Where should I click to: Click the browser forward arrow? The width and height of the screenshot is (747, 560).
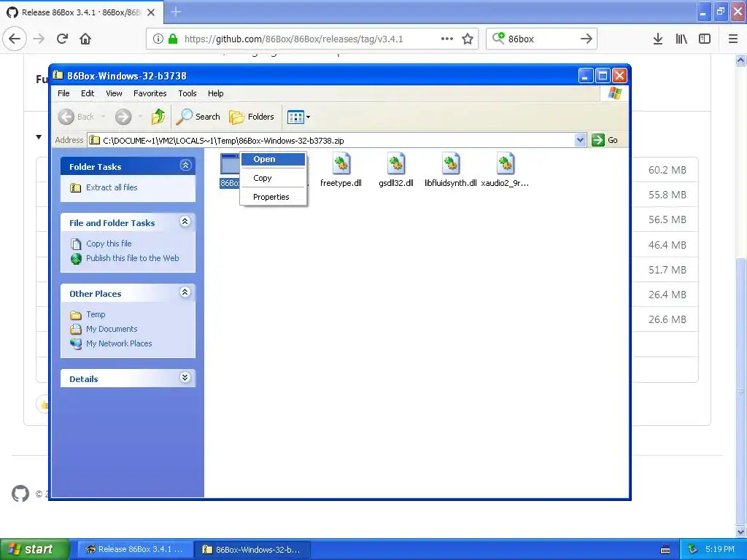pyautogui.click(x=39, y=39)
